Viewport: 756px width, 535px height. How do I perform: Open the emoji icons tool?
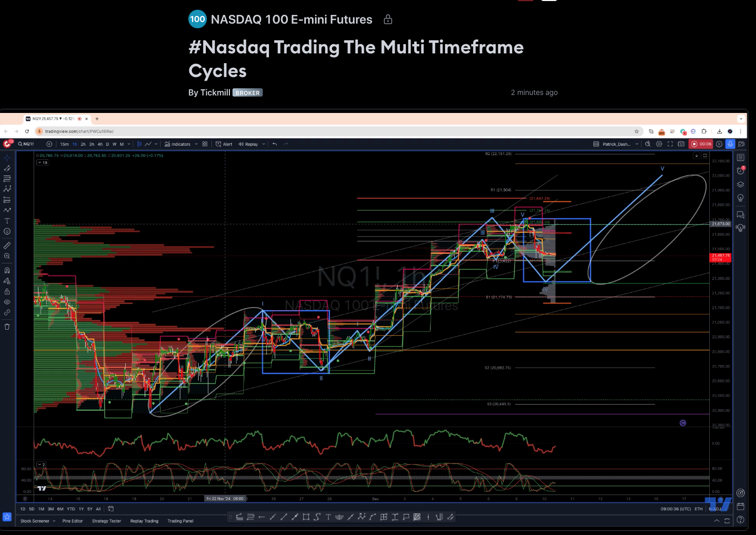7,232
